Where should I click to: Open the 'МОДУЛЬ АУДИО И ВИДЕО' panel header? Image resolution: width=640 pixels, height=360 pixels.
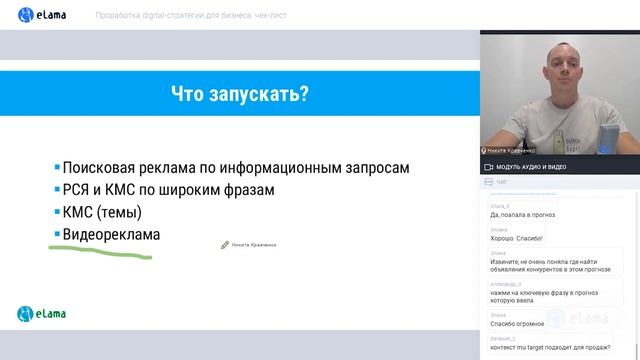click(560, 167)
